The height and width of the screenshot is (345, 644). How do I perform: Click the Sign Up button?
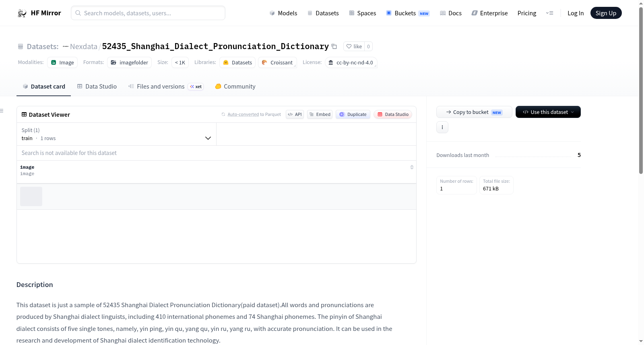pos(606,13)
